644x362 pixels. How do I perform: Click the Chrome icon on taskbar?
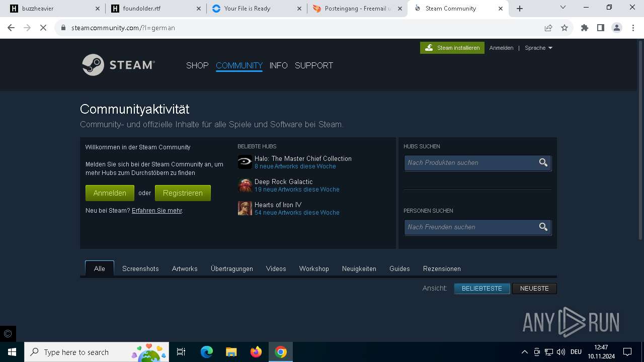click(x=281, y=352)
